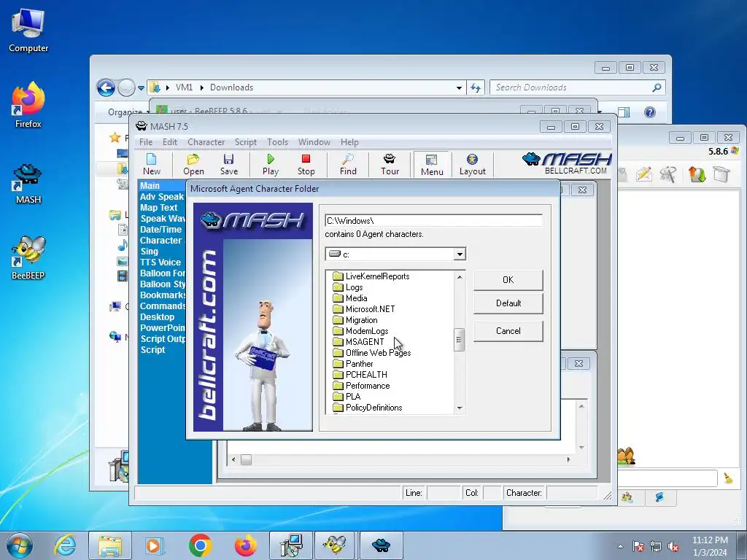Click the Default button in dialog
747x560 pixels.
click(508, 303)
